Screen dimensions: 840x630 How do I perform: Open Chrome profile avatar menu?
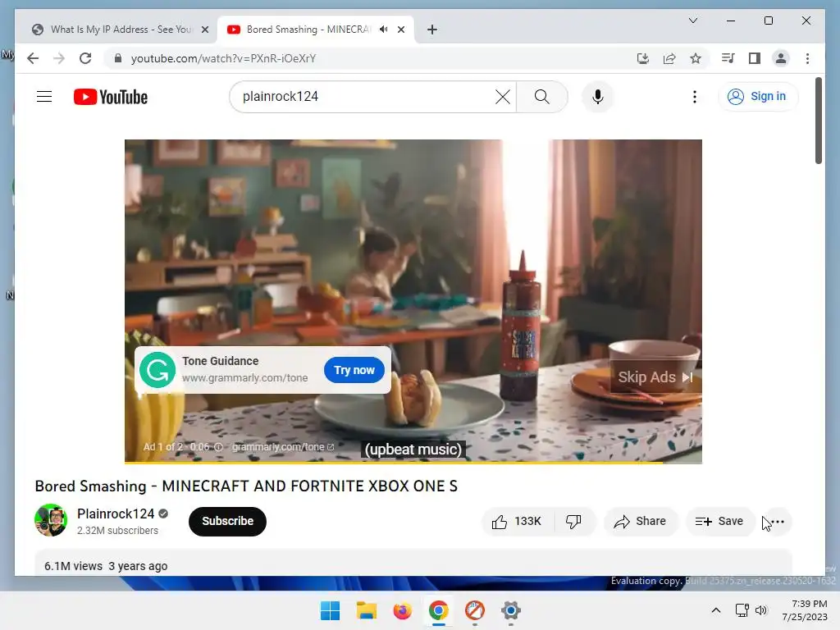pyautogui.click(x=781, y=58)
